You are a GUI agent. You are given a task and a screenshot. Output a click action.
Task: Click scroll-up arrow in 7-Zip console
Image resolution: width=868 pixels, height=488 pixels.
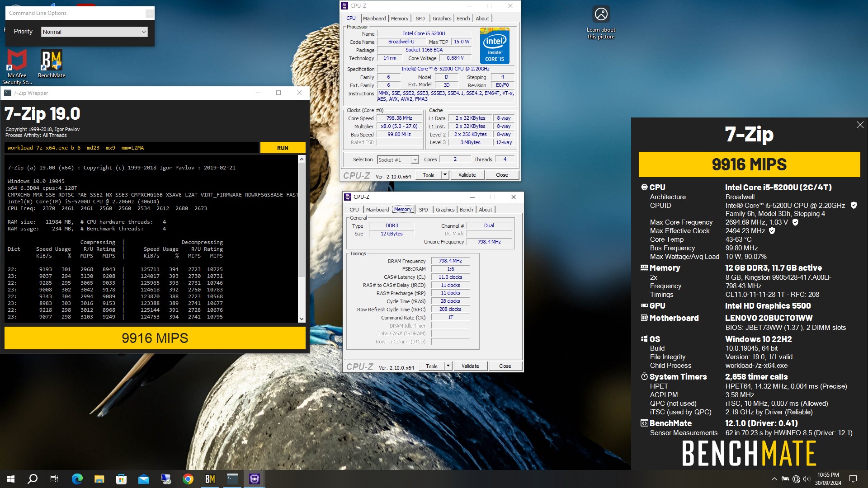(x=302, y=159)
